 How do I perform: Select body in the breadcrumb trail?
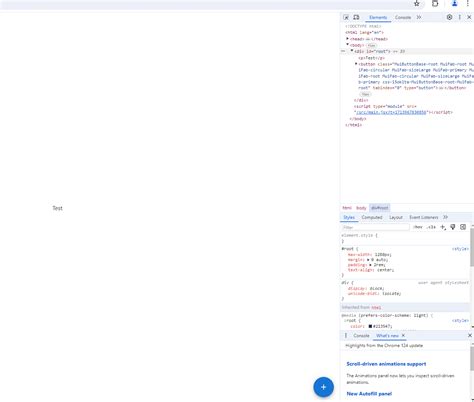click(361, 208)
